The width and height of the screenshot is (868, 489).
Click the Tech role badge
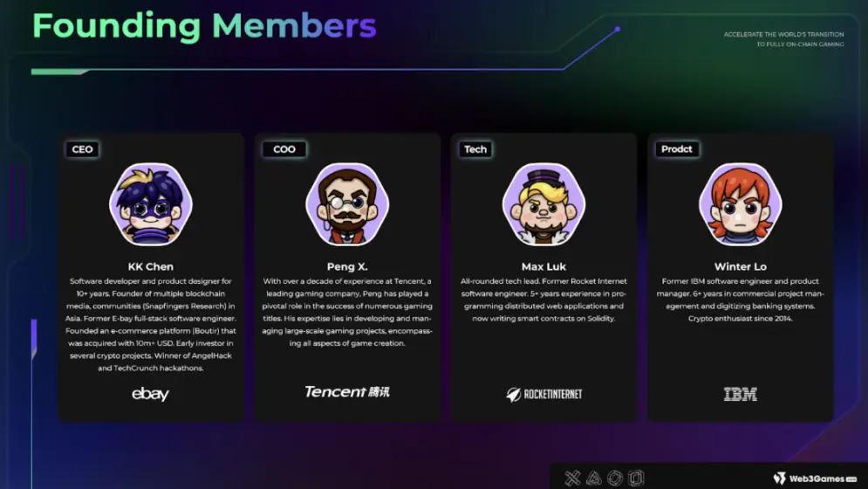pyautogui.click(x=475, y=149)
